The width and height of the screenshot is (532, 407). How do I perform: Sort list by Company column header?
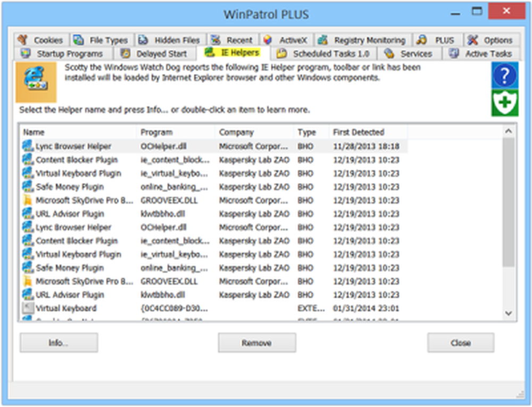pyautogui.click(x=254, y=132)
